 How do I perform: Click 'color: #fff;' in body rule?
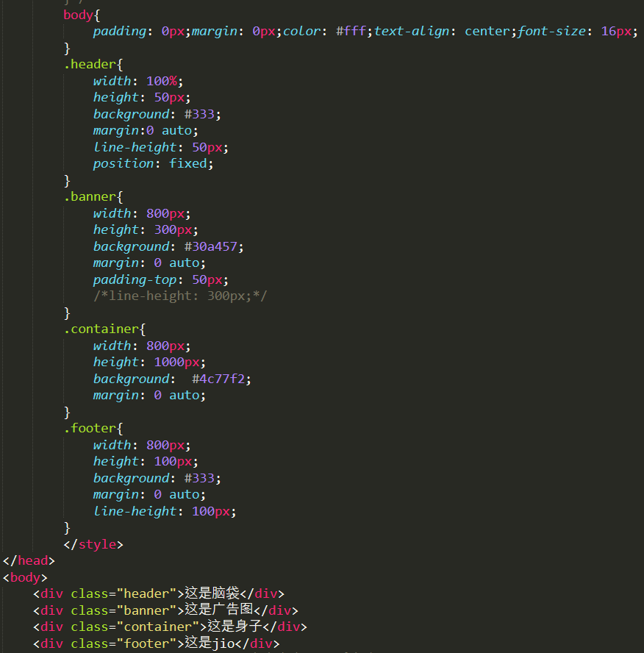click(x=328, y=31)
